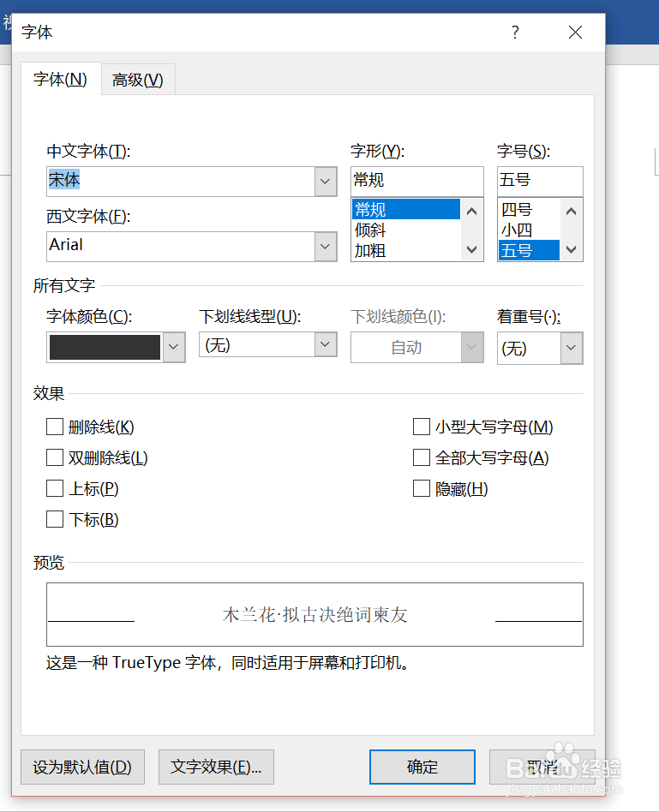Screen dimensions: 659x812
Task: Open the 西文字体 Arial dropdown
Action: pos(325,246)
